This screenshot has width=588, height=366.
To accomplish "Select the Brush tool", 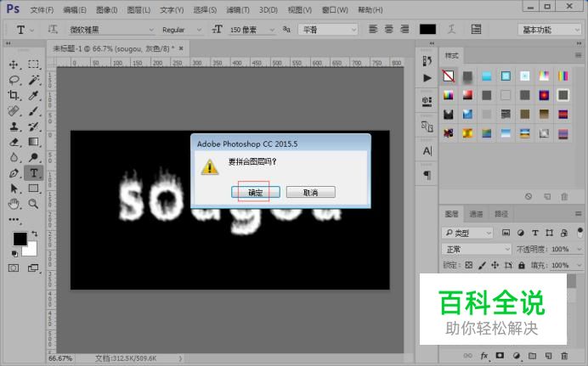I will pos(33,111).
